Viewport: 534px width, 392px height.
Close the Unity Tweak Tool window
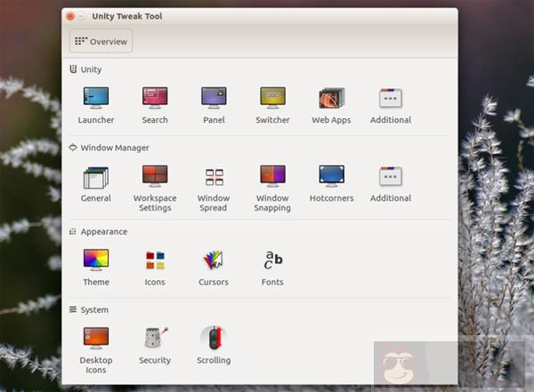click(70, 16)
